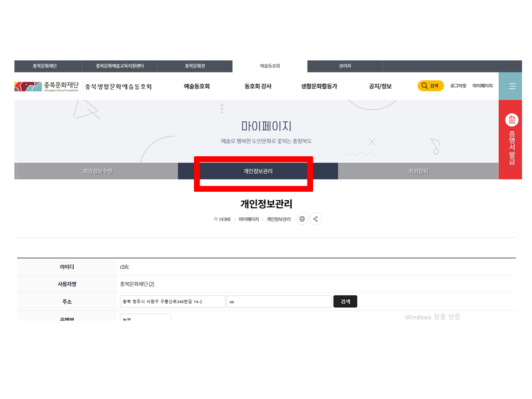
Task: Click the detailed address field containing aa
Action: tap(279, 301)
